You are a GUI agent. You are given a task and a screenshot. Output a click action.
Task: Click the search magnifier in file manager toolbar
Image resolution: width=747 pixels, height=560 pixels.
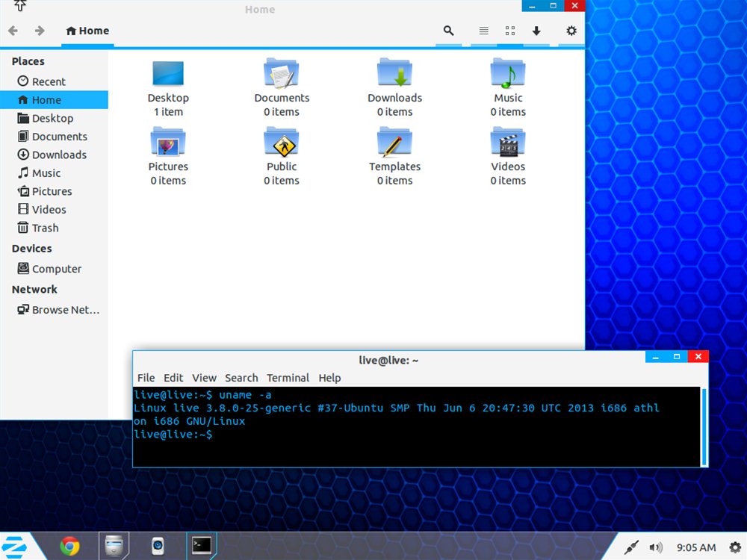448,31
